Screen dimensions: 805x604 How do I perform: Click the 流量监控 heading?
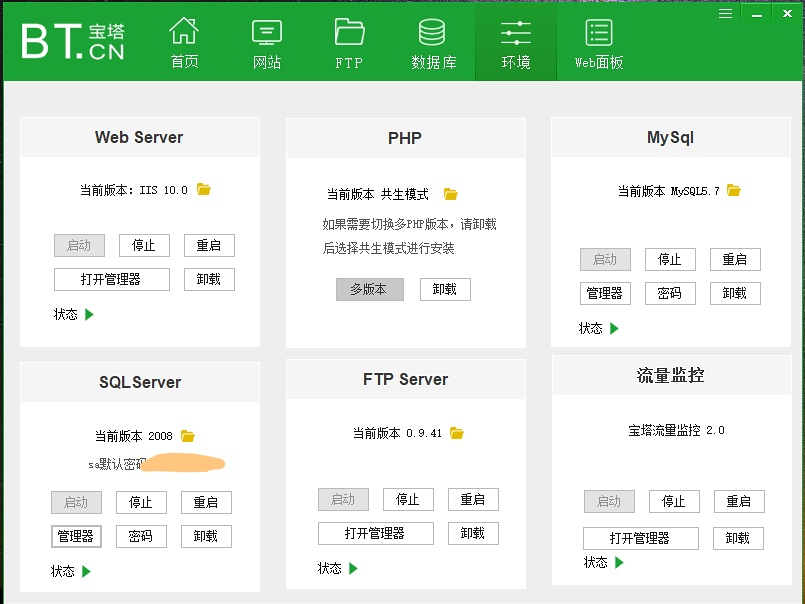click(x=670, y=375)
